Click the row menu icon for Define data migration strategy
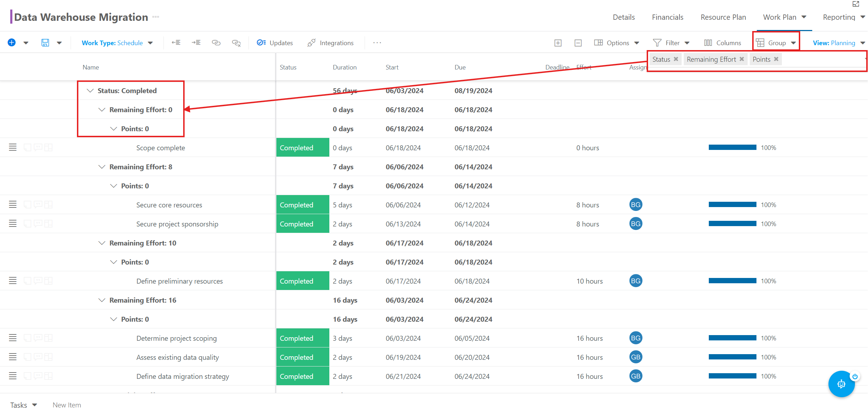 pos(13,376)
